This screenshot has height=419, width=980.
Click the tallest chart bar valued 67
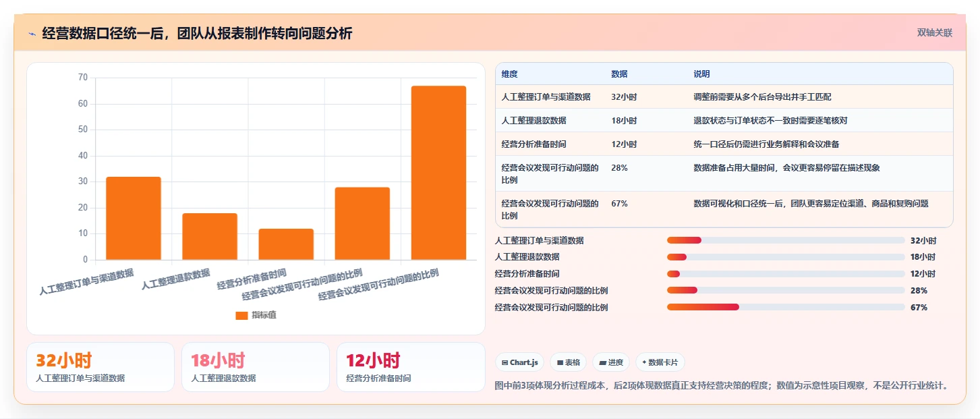point(438,173)
